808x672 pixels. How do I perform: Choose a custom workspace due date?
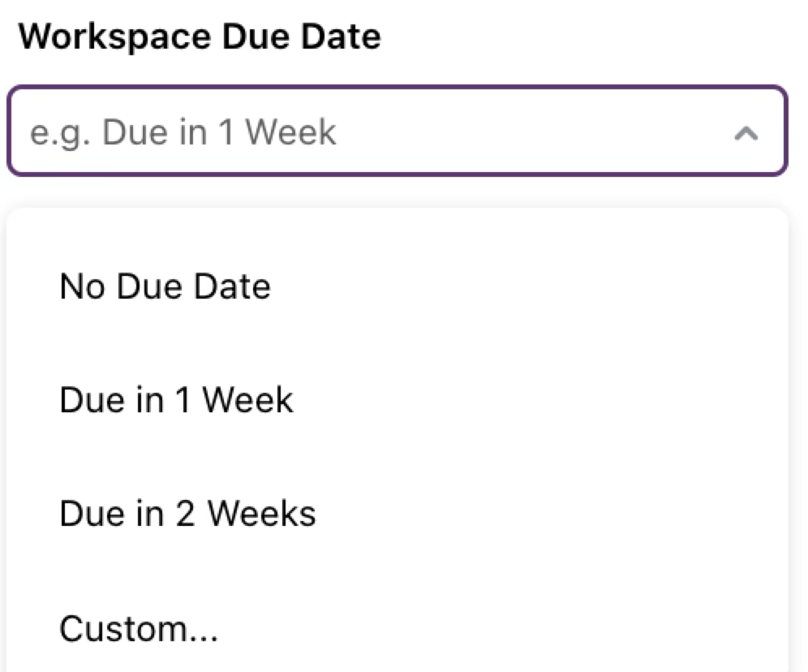(x=139, y=627)
